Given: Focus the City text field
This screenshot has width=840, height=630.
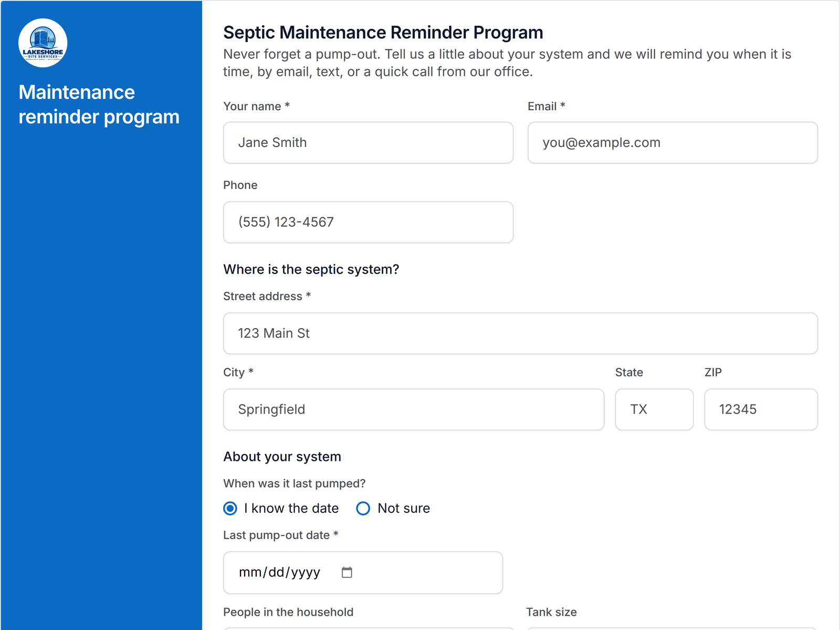Looking at the screenshot, I should point(414,409).
